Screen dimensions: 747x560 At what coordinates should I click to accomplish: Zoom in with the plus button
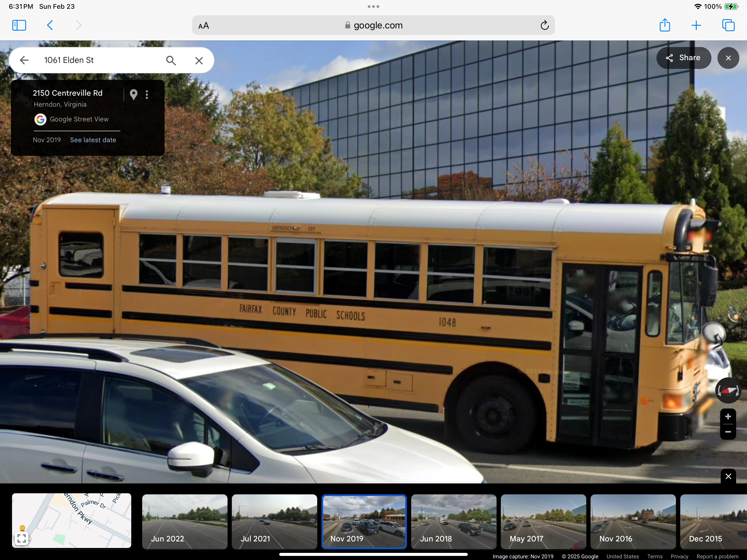728,416
